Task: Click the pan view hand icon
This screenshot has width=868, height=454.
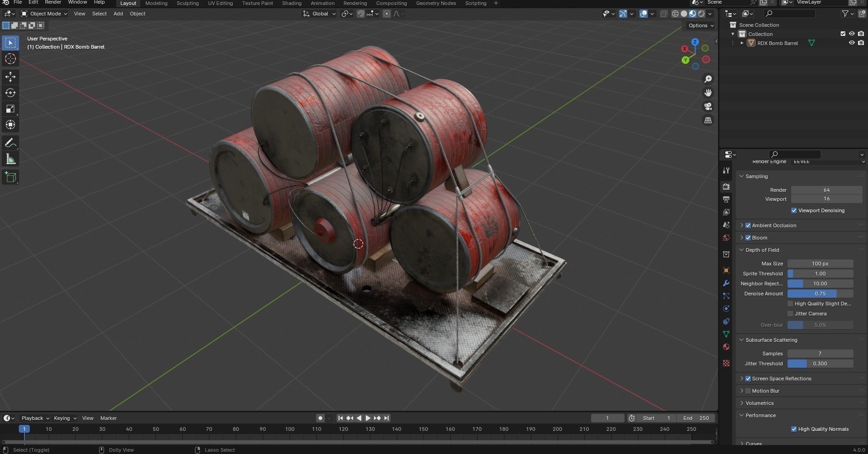Action: (x=708, y=93)
